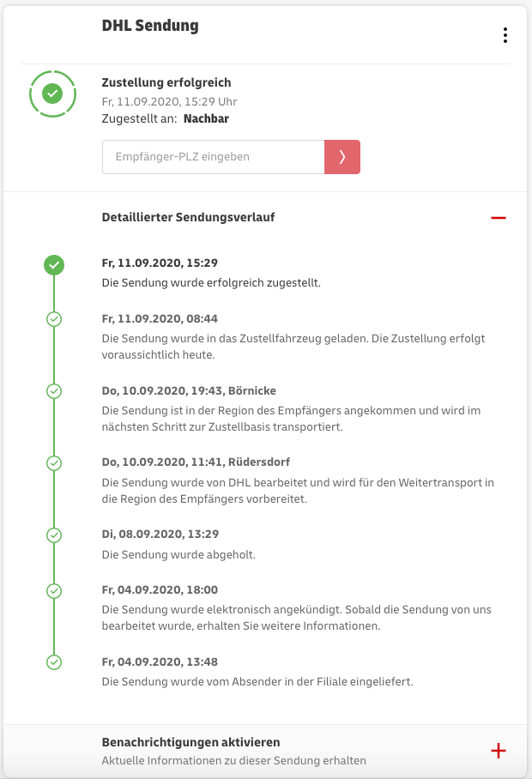This screenshot has height=779, width=532.
Task: Submit postal code with red arrow button
Action: [342, 157]
